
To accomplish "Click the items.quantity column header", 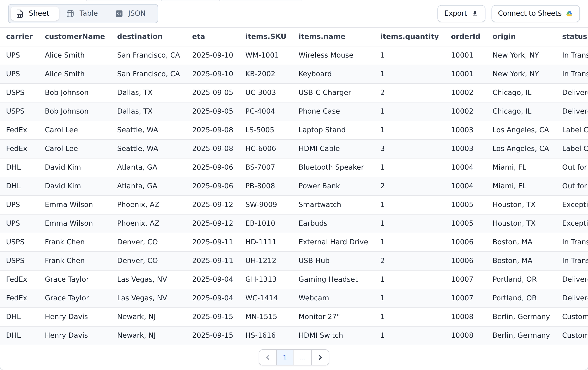I will 409,37.
